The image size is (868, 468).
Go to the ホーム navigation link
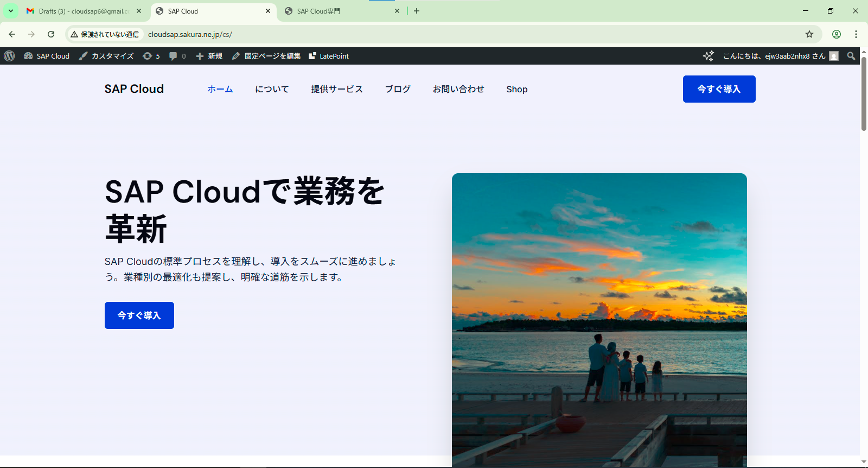point(220,89)
